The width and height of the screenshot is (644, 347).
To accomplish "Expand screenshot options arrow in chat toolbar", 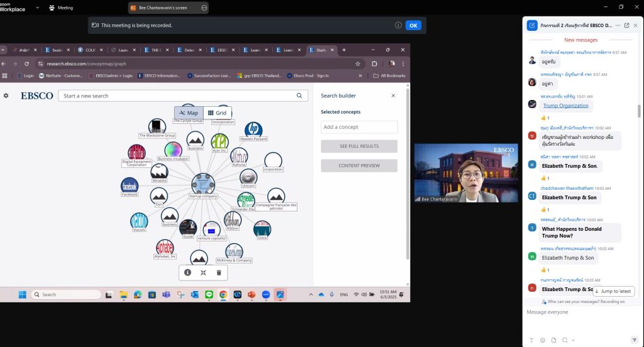I will coord(573,340).
